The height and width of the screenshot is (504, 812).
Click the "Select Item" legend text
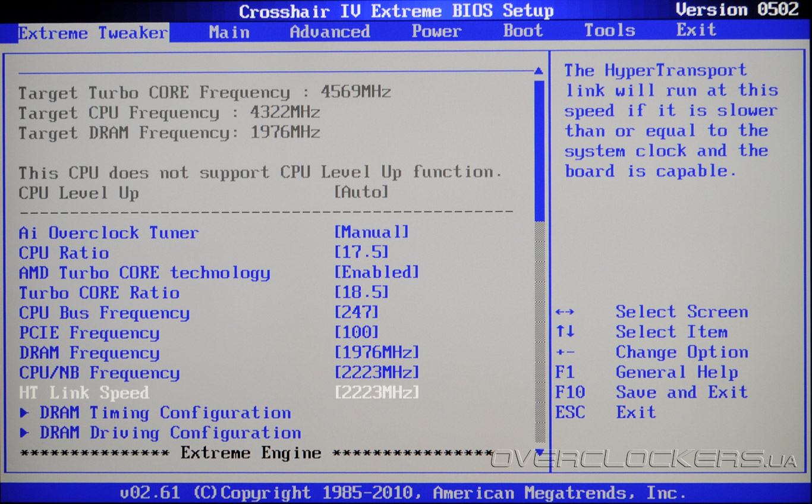pos(672,332)
